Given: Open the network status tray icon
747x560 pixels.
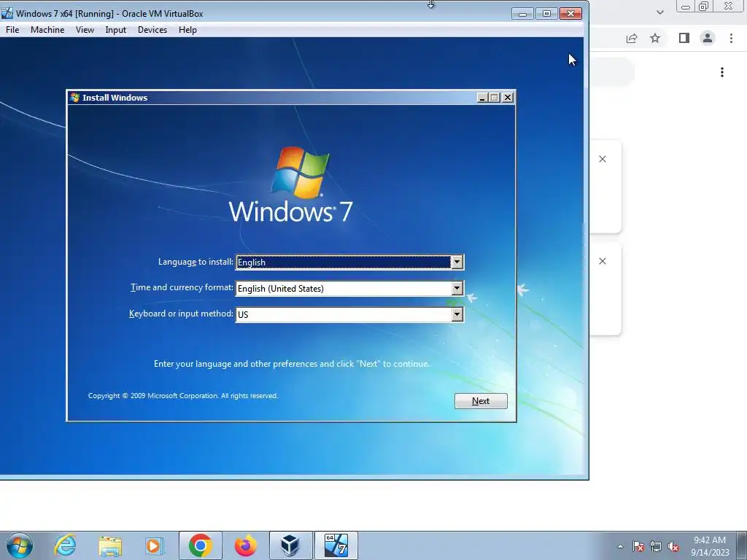Looking at the screenshot, I should pos(656,546).
